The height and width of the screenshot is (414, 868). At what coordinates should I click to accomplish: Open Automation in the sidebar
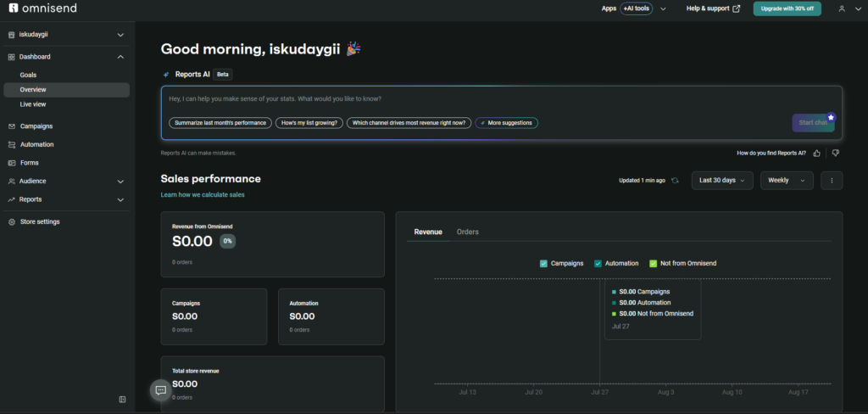(37, 145)
